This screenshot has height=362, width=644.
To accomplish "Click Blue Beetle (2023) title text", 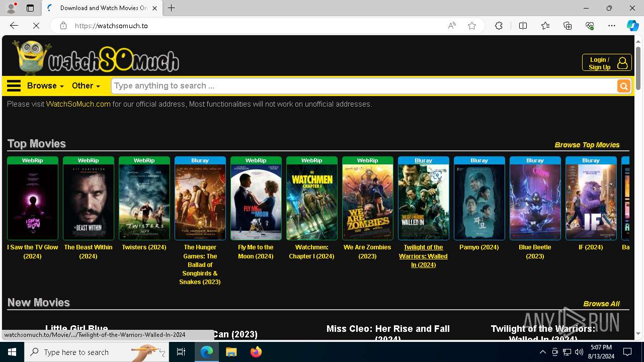I will 535,251.
